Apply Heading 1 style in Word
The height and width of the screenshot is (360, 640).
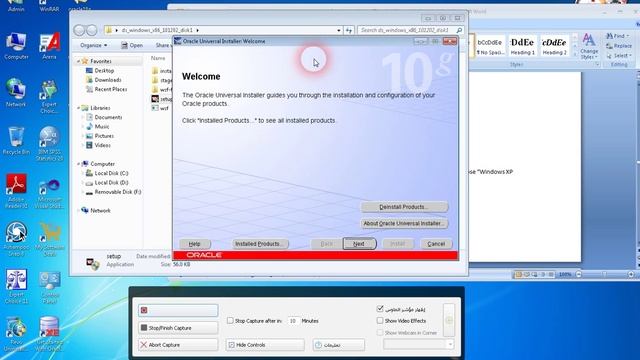tap(522, 46)
